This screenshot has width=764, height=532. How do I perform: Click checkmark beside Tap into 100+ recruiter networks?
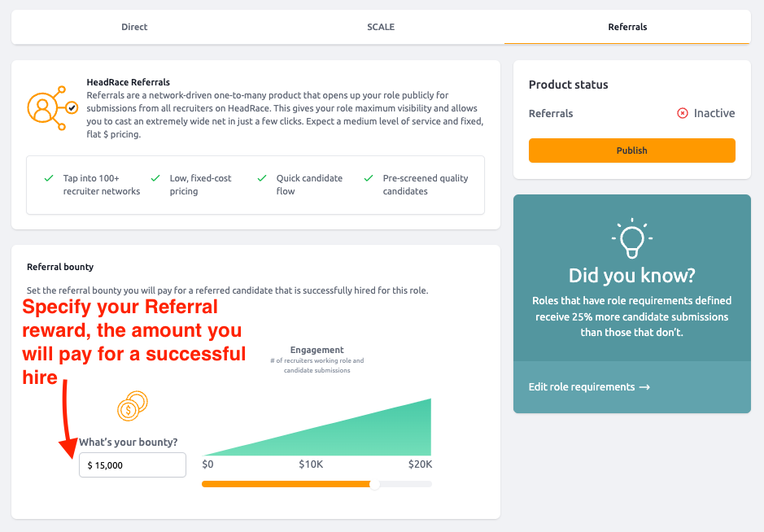[x=49, y=178]
